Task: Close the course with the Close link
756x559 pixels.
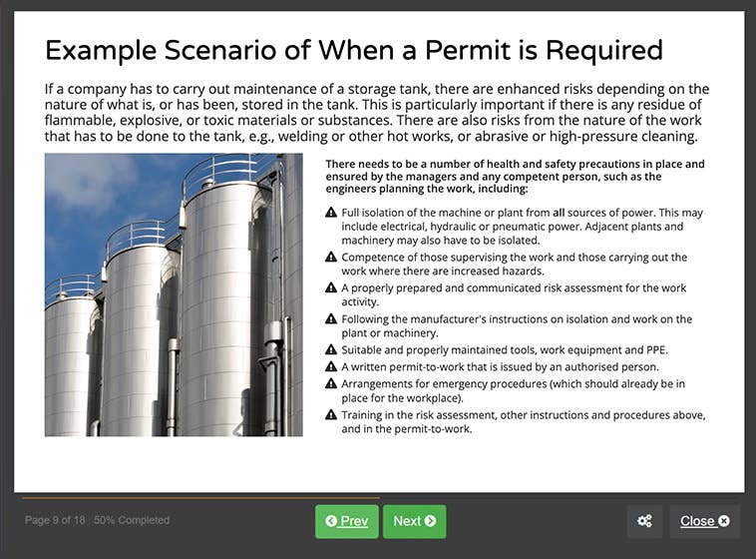Action: click(x=704, y=521)
